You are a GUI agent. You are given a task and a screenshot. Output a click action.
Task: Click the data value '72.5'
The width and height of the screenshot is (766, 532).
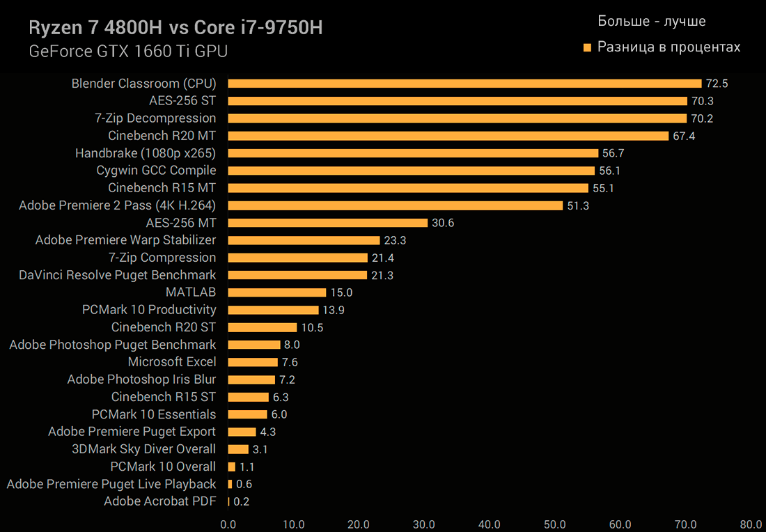tap(717, 84)
